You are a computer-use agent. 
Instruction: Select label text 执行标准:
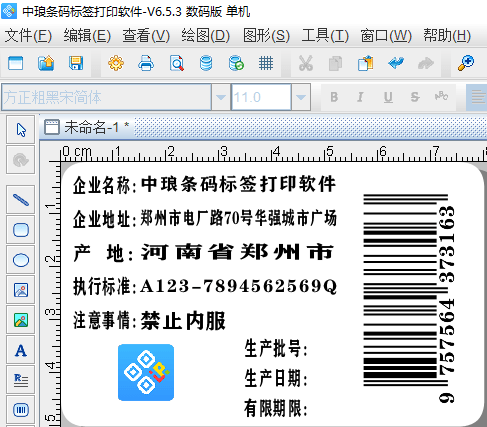pyautogui.click(x=104, y=287)
